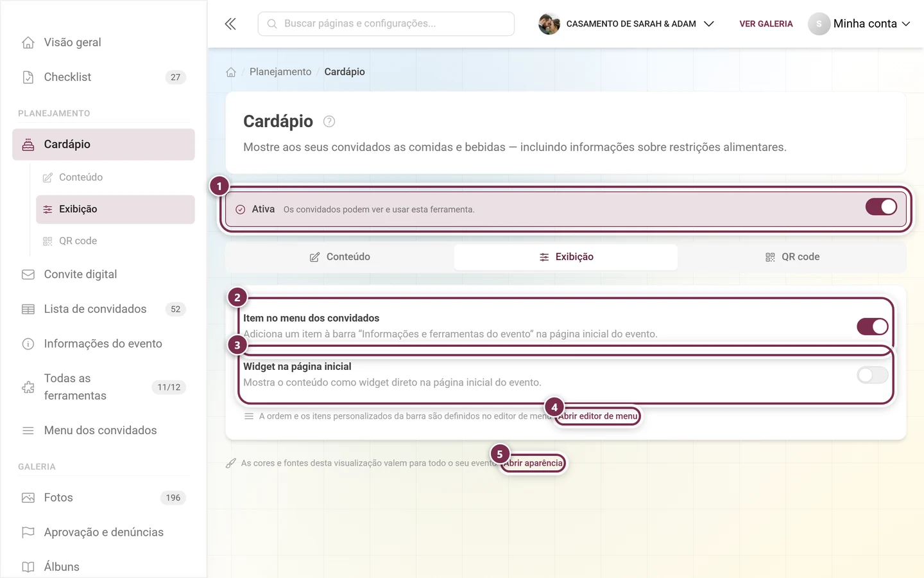Image resolution: width=924 pixels, height=578 pixels.
Task: Click the home breadcrumb icon
Action: [231, 72]
